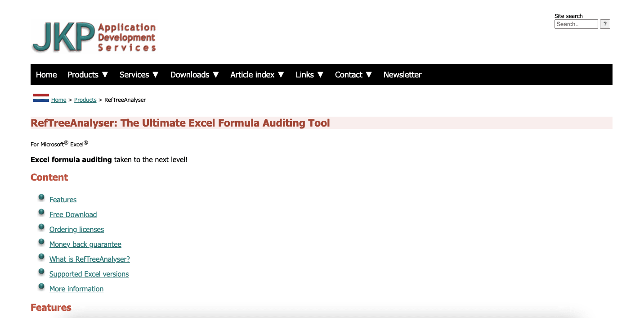Expand the Services dropdown menu

139,75
